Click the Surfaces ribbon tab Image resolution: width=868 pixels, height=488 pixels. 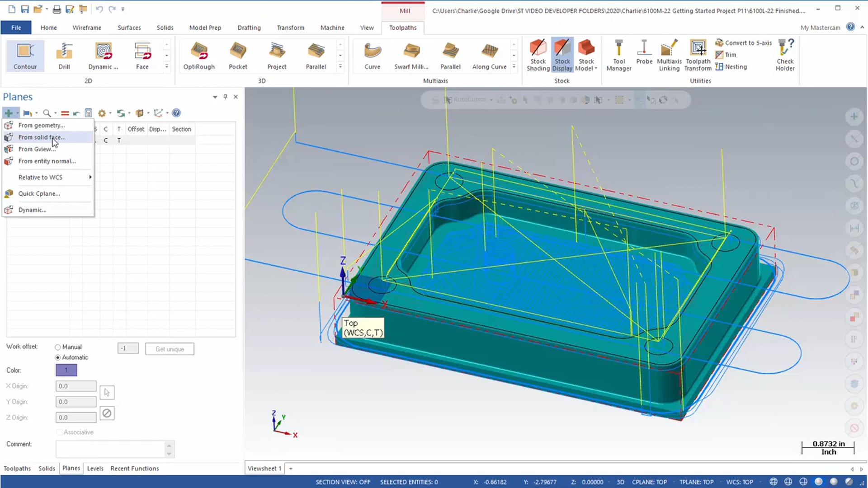click(129, 28)
